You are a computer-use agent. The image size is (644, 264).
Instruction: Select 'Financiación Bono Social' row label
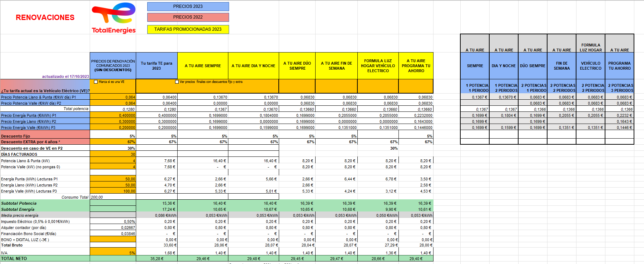(45, 234)
